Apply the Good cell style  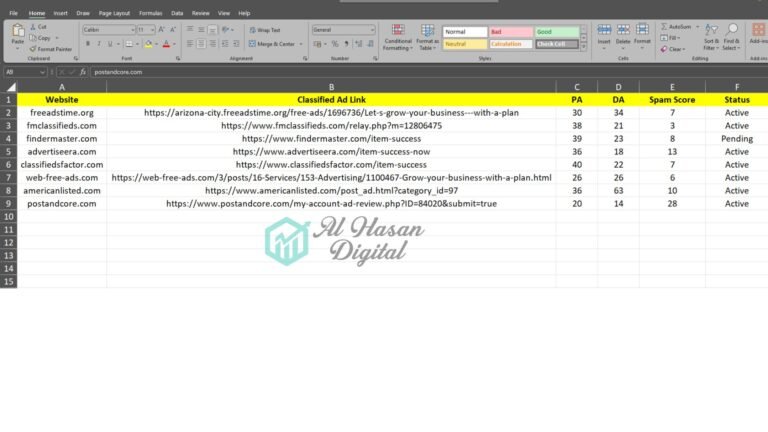click(x=557, y=32)
